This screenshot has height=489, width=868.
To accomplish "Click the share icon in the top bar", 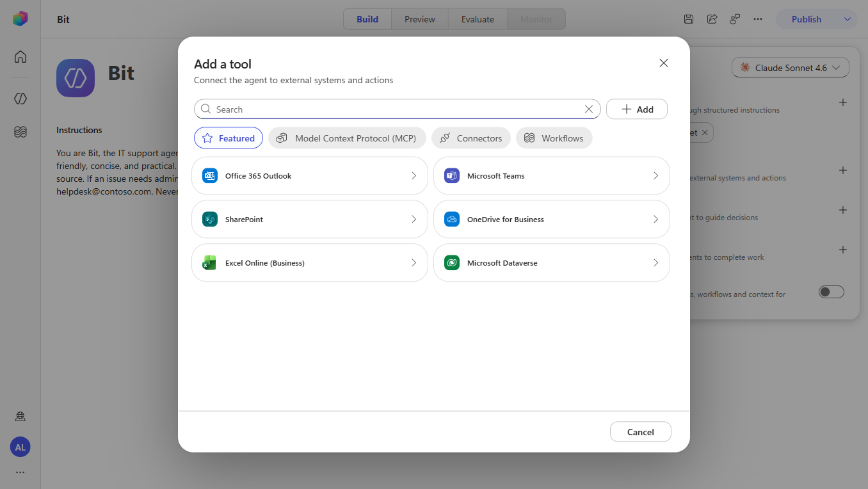I will point(712,19).
